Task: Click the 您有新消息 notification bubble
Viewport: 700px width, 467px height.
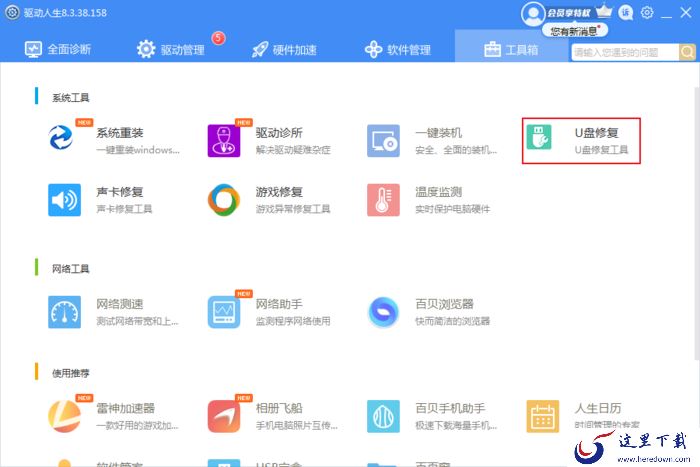Action: coord(575,31)
